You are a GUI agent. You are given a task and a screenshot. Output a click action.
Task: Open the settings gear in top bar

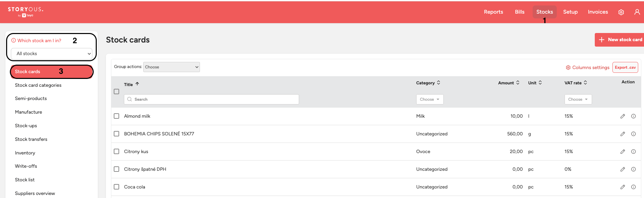click(x=621, y=12)
